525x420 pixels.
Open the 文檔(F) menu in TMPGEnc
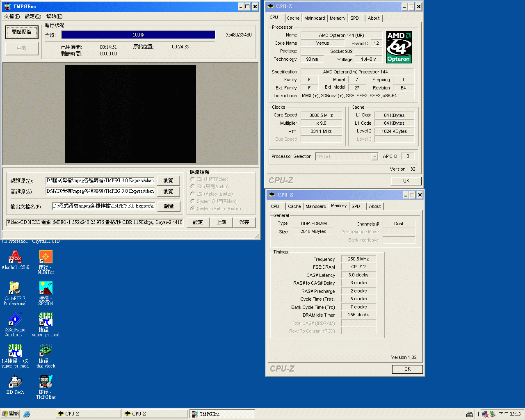12,16
